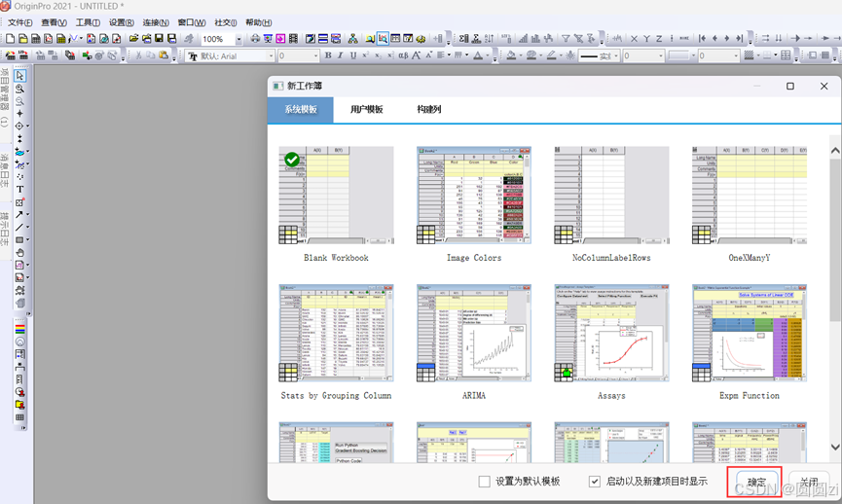Open the font size dropdown
Screen dimensions: 842x504
tap(315, 55)
